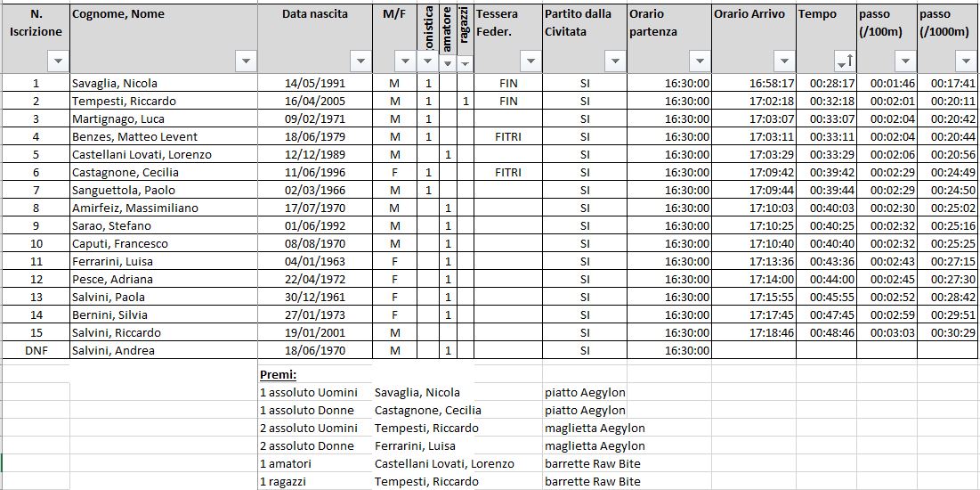
Task: Open the M/F column filter
Action: [405, 61]
